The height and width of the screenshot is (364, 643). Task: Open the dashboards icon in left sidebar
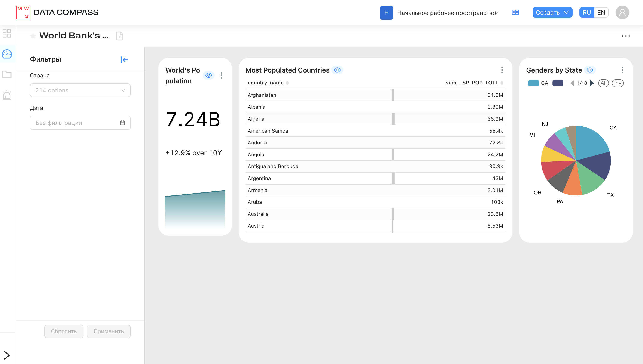click(7, 54)
